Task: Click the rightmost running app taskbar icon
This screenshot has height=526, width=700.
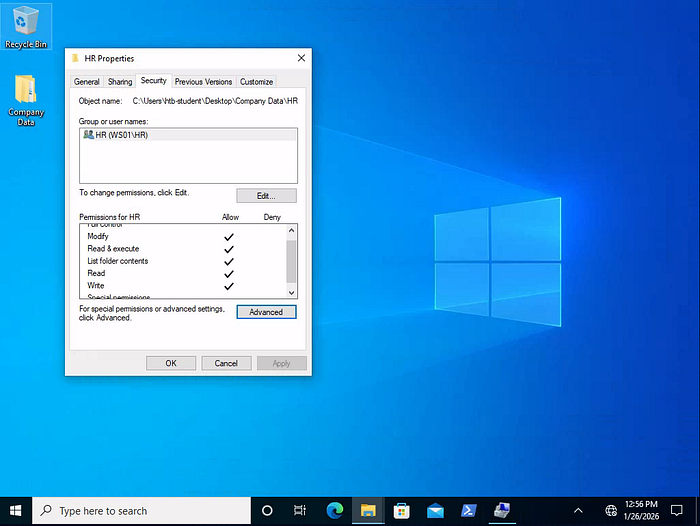Action: 502,510
